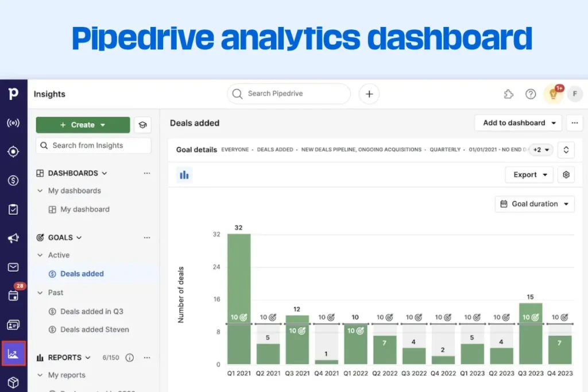Open the Create dropdown button

click(83, 125)
